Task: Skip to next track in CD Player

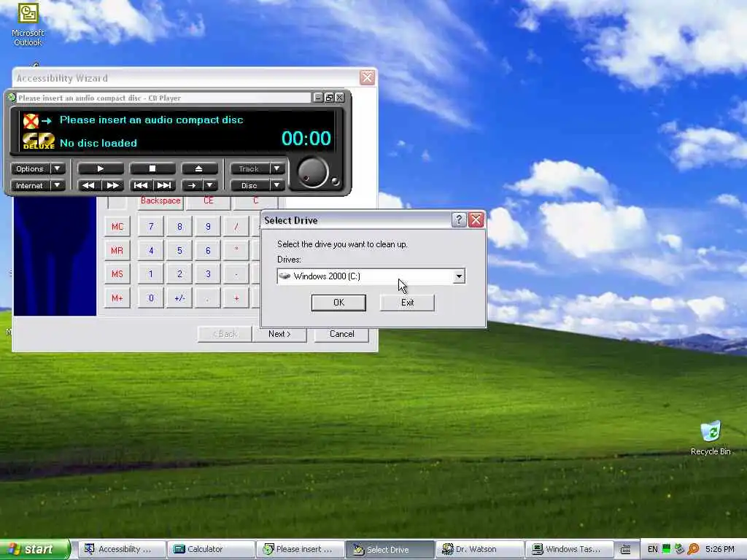Action: point(164,185)
